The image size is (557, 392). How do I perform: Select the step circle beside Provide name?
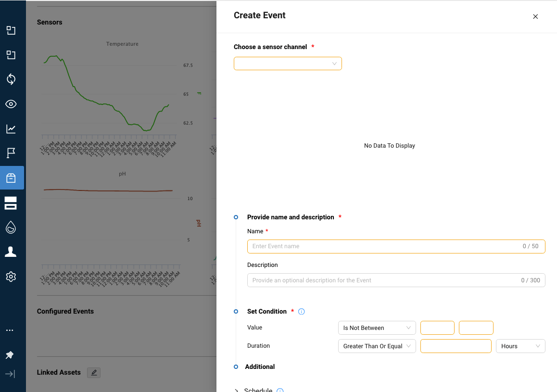point(235,217)
